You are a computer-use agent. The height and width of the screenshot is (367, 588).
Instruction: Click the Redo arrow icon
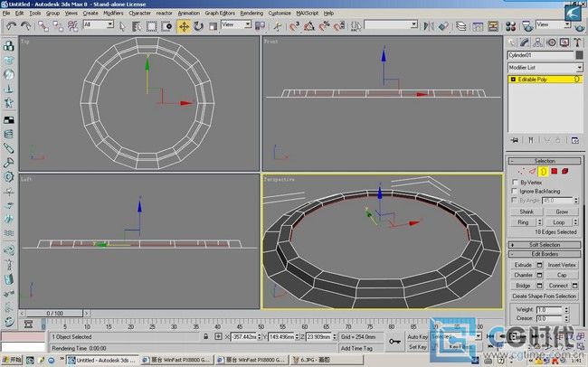click(x=25, y=26)
